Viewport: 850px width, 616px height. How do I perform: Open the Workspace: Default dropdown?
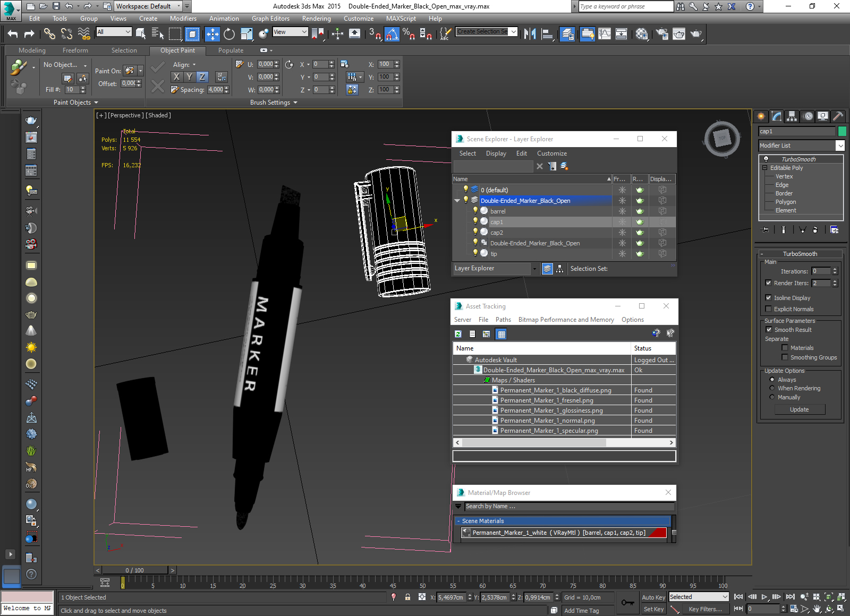148,6
